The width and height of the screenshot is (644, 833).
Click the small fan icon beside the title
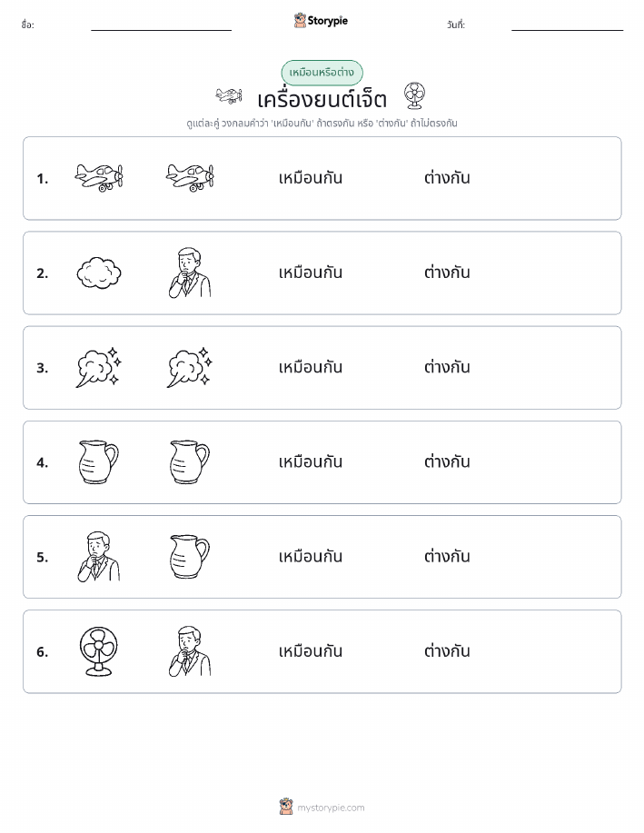pos(414,95)
